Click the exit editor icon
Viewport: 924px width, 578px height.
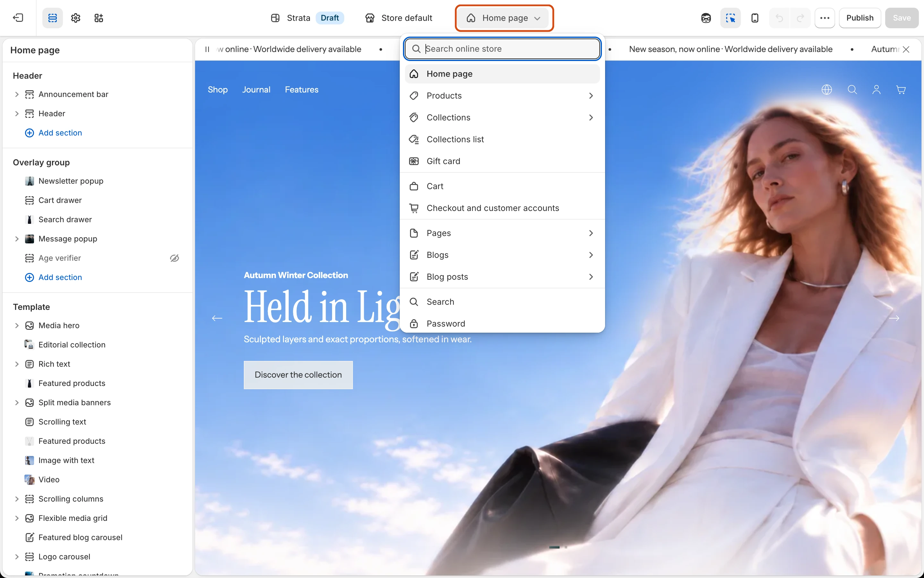(18, 18)
